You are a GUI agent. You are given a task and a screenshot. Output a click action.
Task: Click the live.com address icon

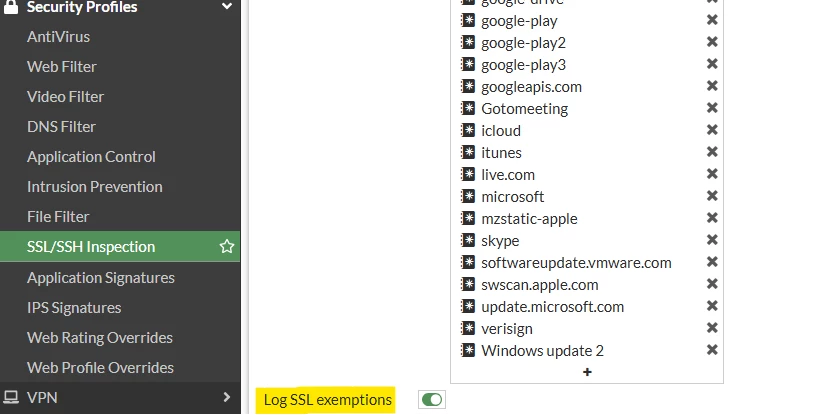coord(468,174)
